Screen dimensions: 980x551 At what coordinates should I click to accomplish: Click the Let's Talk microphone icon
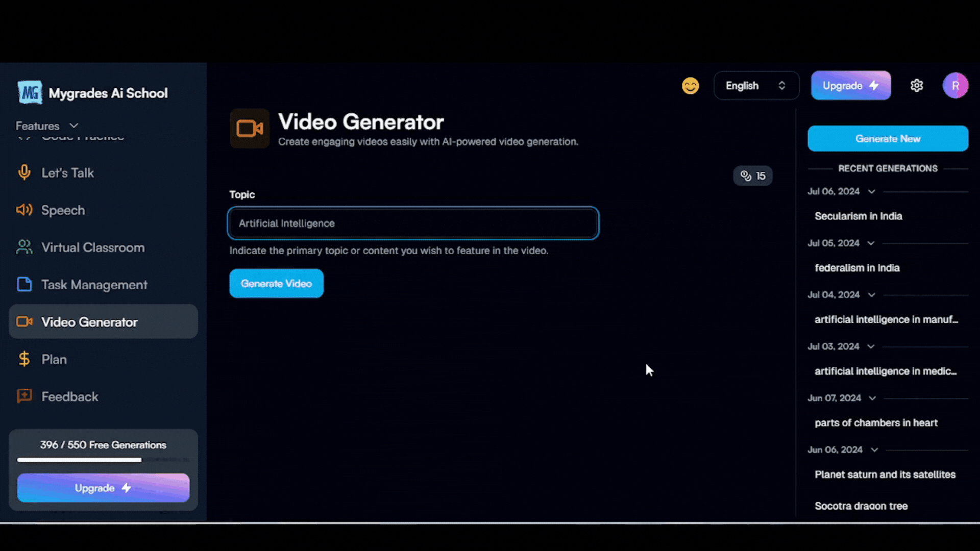24,172
